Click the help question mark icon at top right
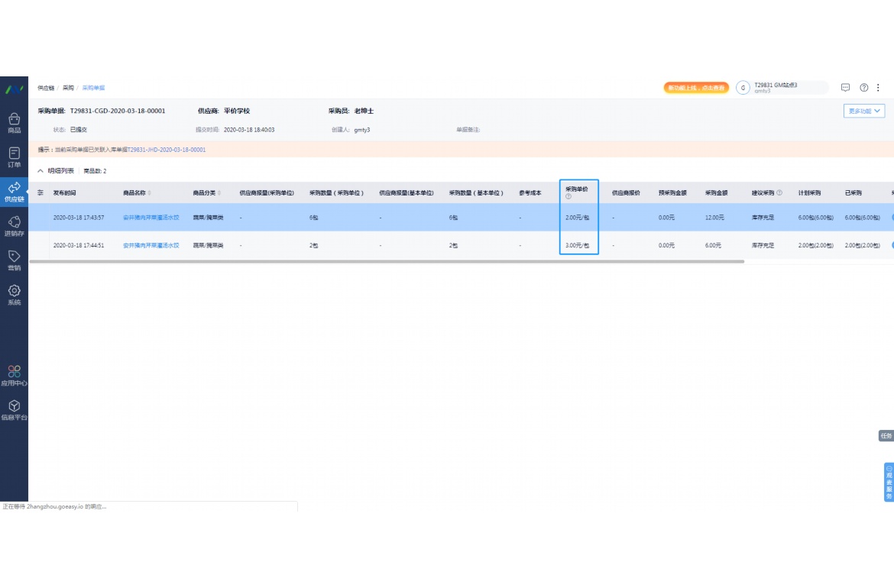Image resolution: width=894 pixels, height=588 pixels. (864, 88)
